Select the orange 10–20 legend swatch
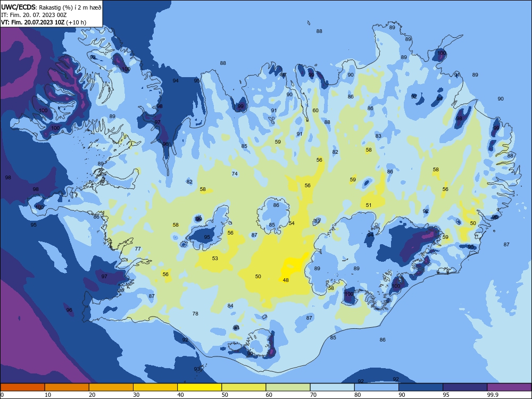This screenshot has width=532, height=399. point(67,387)
